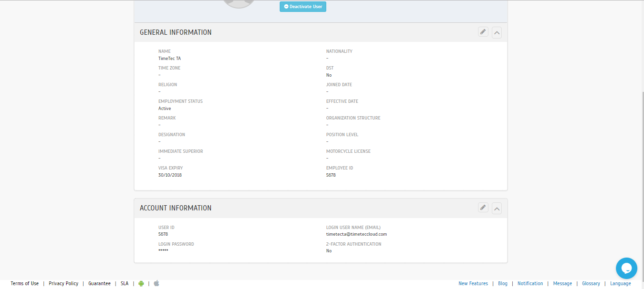Click the login email timetecta@timeteccloud.com
Screen dimensions: 644x289
(x=357, y=234)
